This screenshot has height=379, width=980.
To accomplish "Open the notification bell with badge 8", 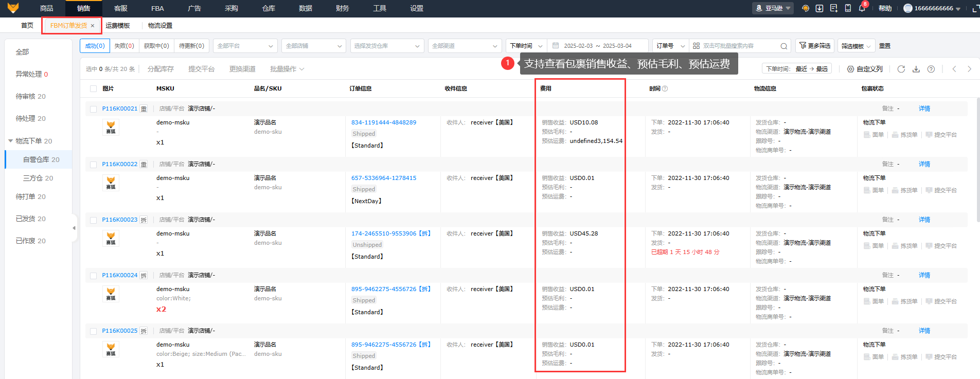I will pos(862,8).
